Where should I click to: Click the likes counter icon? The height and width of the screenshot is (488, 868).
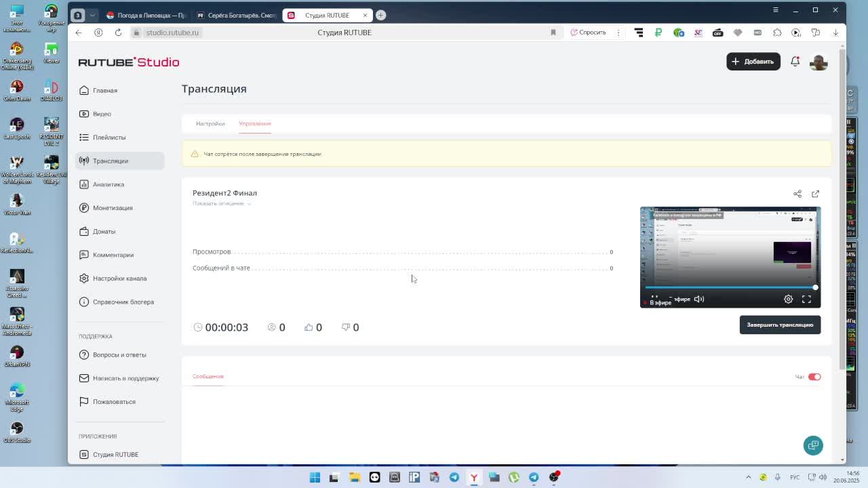point(309,327)
